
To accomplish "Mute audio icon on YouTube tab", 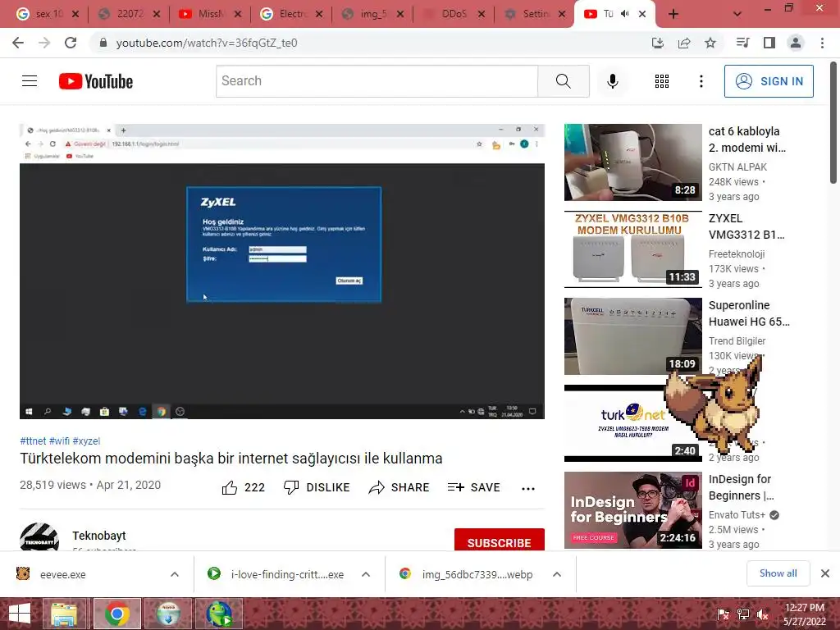I will pyautogui.click(x=624, y=14).
